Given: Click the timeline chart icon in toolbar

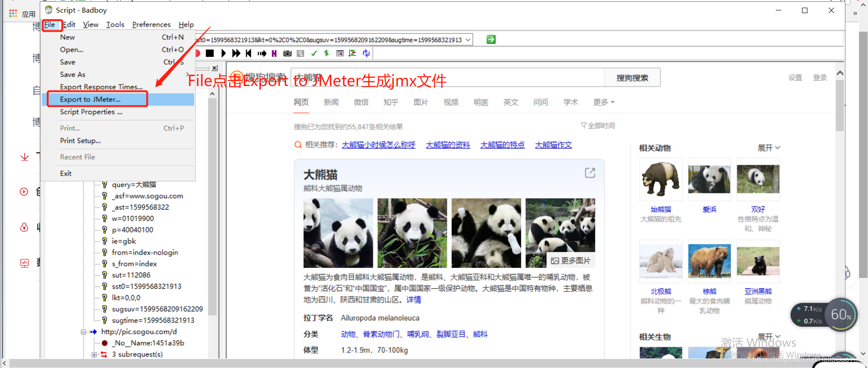Looking at the screenshot, I should pyautogui.click(x=353, y=53).
